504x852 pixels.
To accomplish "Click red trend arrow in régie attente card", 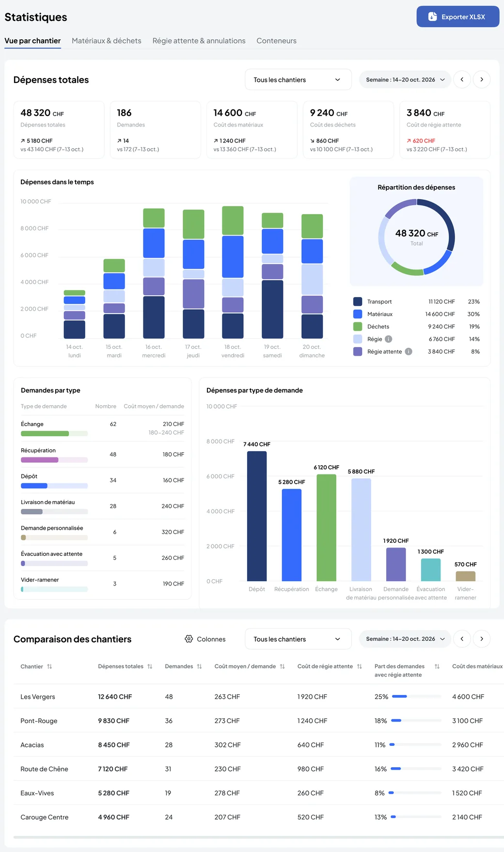I will [409, 141].
